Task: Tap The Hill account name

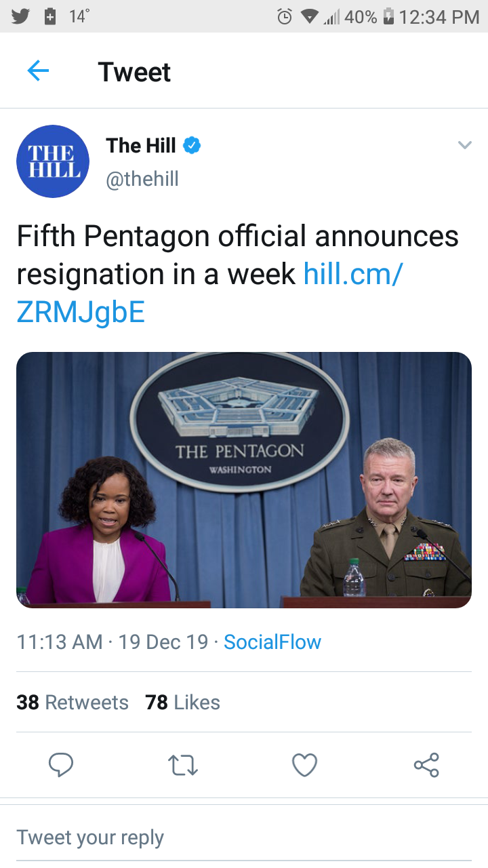Action: pyautogui.click(x=141, y=145)
